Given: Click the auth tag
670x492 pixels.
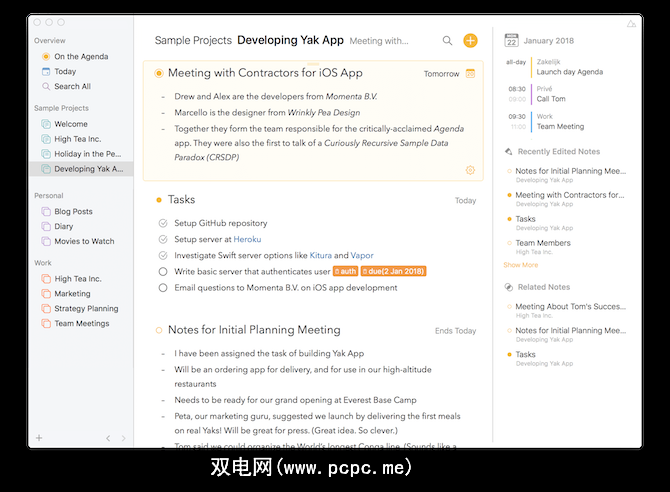Looking at the screenshot, I should [x=345, y=271].
